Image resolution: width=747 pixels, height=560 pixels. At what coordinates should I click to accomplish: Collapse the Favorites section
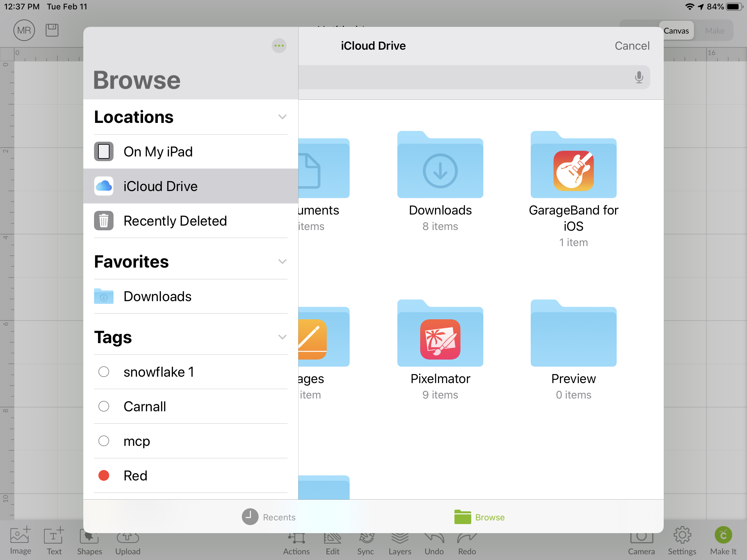[282, 262]
